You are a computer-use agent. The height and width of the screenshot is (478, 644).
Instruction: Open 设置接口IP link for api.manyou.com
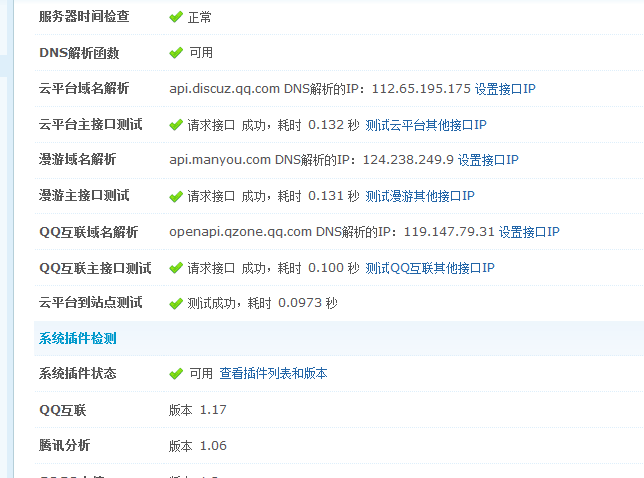coord(488,160)
